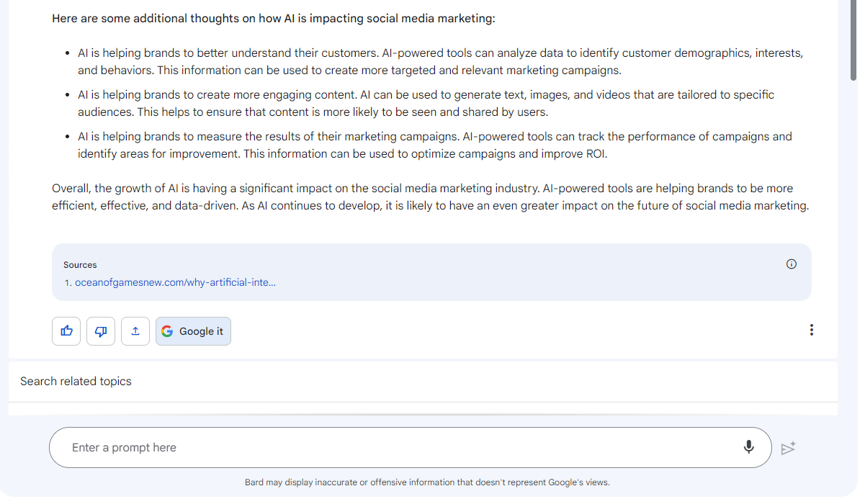Click the Google it button

[x=193, y=331]
